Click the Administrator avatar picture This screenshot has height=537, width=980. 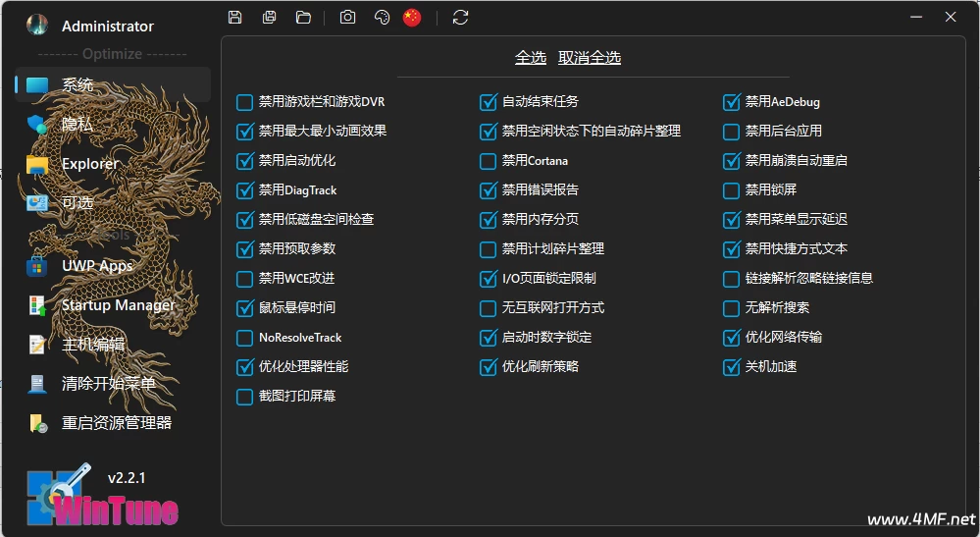(x=37, y=26)
